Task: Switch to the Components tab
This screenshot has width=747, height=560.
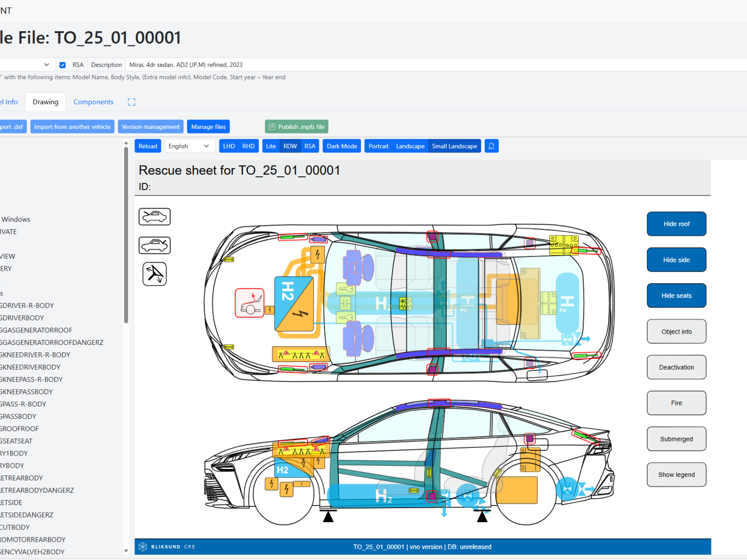Action: (x=93, y=102)
